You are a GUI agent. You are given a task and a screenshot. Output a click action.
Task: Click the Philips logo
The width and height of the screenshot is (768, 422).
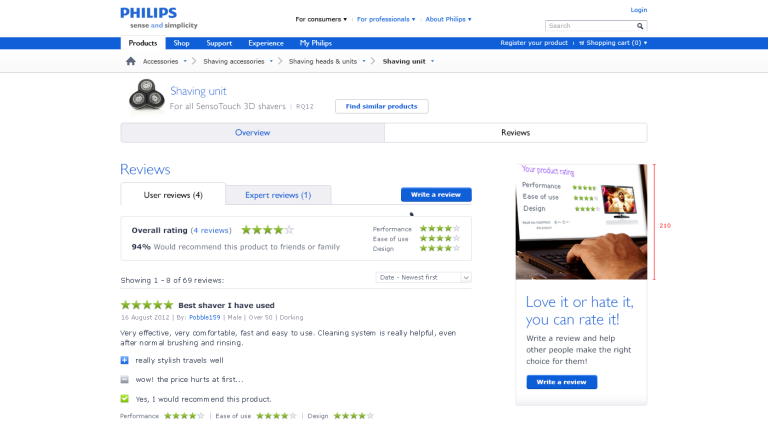pos(148,13)
